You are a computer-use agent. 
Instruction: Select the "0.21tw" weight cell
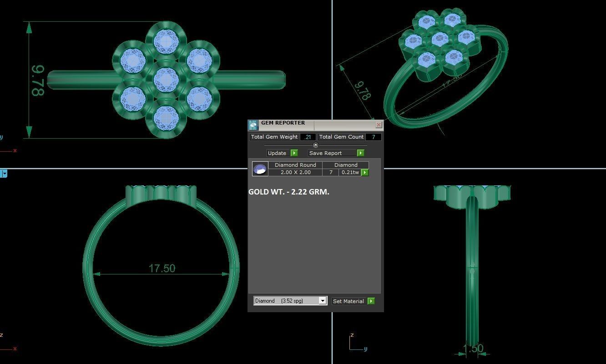(x=350, y=172)
